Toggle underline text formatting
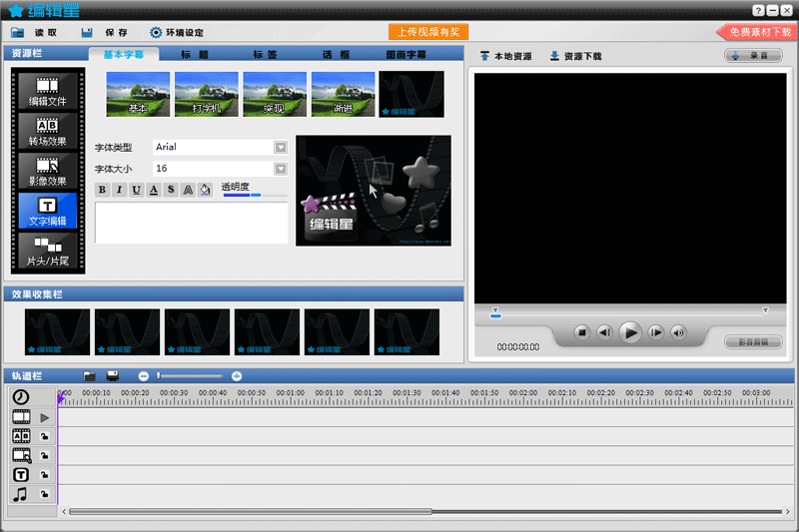Screen dimensions: 799x532 pyautogui.click(x=136, y=190)
